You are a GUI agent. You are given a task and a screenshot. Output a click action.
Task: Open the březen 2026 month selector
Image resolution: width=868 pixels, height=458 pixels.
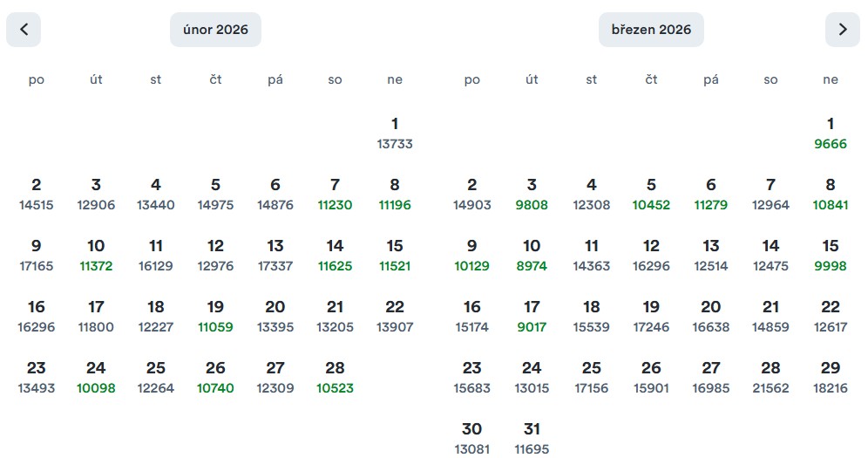[651, 30]
